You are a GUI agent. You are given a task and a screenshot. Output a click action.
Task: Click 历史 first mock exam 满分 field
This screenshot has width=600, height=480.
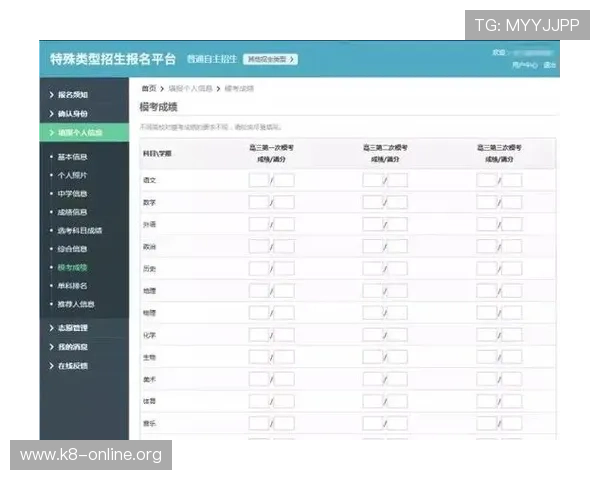tap(284, 269)
